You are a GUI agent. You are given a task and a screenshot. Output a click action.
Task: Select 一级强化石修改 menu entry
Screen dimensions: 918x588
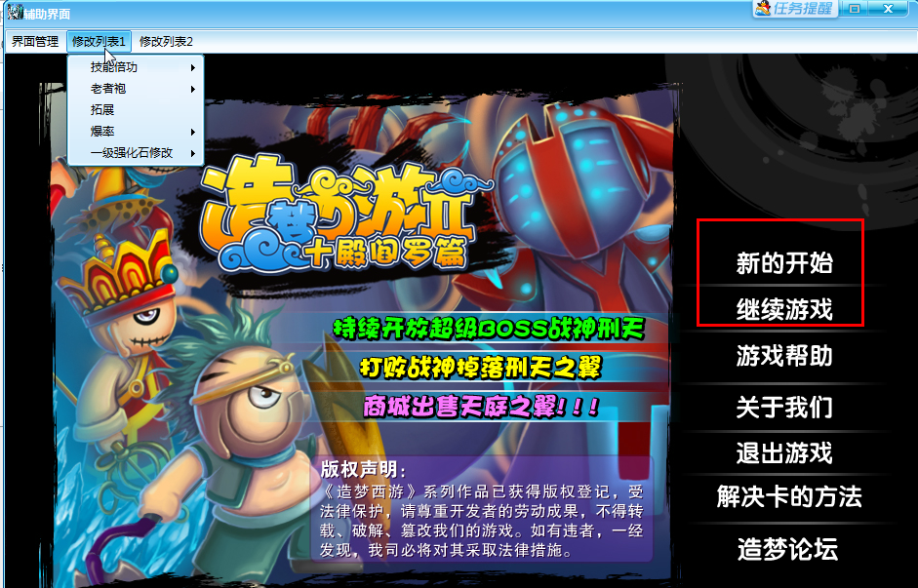point(136,153)
